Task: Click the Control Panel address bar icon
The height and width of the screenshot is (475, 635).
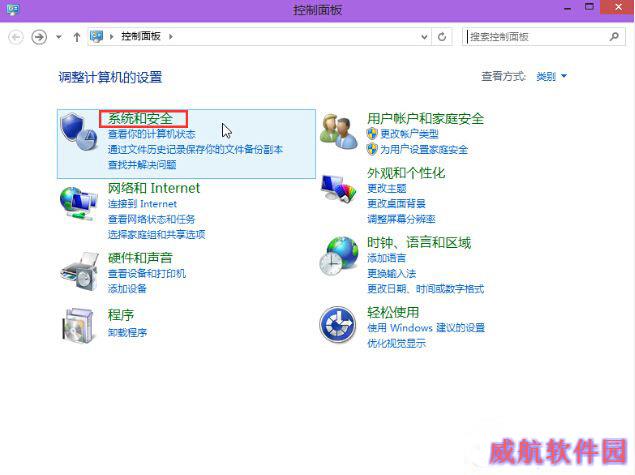Action: 96,36
